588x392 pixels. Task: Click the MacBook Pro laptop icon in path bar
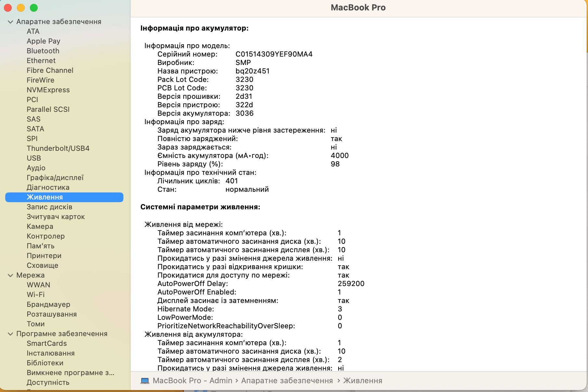pyautogui.click(x=145, y=381)
